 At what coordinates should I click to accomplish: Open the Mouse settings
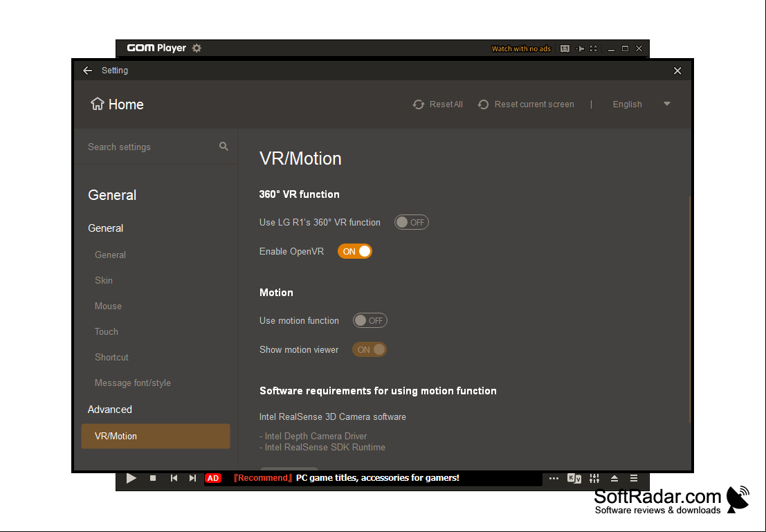[x=108, y=306]
